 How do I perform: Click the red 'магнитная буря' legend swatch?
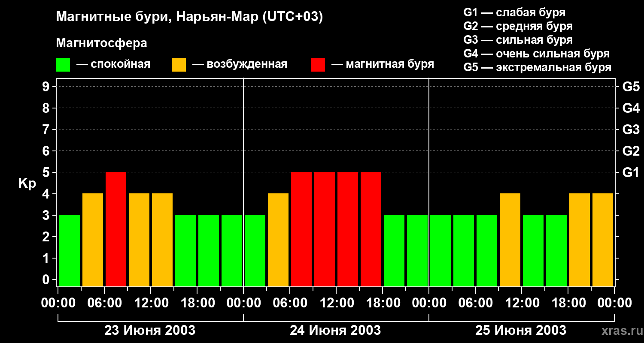point(318,65)
